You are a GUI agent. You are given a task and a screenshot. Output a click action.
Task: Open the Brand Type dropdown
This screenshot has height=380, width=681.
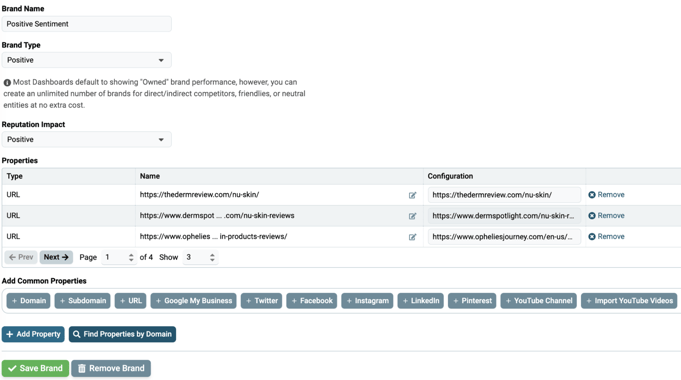86,60
